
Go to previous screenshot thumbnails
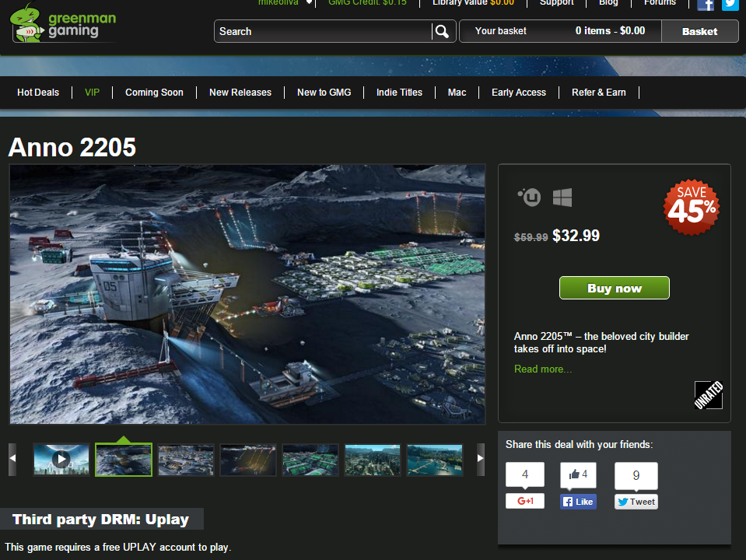[12, 459]
